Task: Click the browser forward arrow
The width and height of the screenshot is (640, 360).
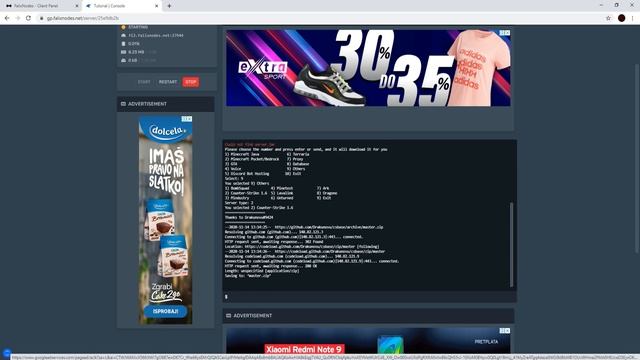Action: (x=18, y=18)
